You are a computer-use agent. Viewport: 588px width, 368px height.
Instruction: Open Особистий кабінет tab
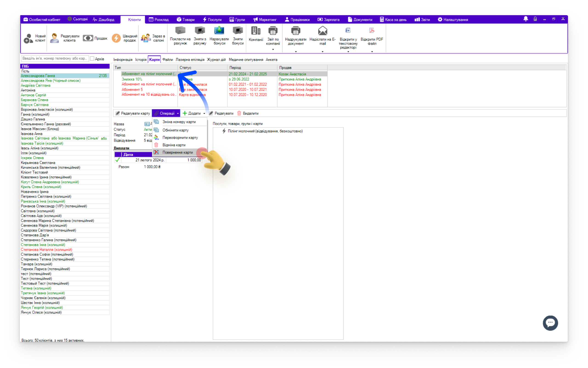coord(42,20)
